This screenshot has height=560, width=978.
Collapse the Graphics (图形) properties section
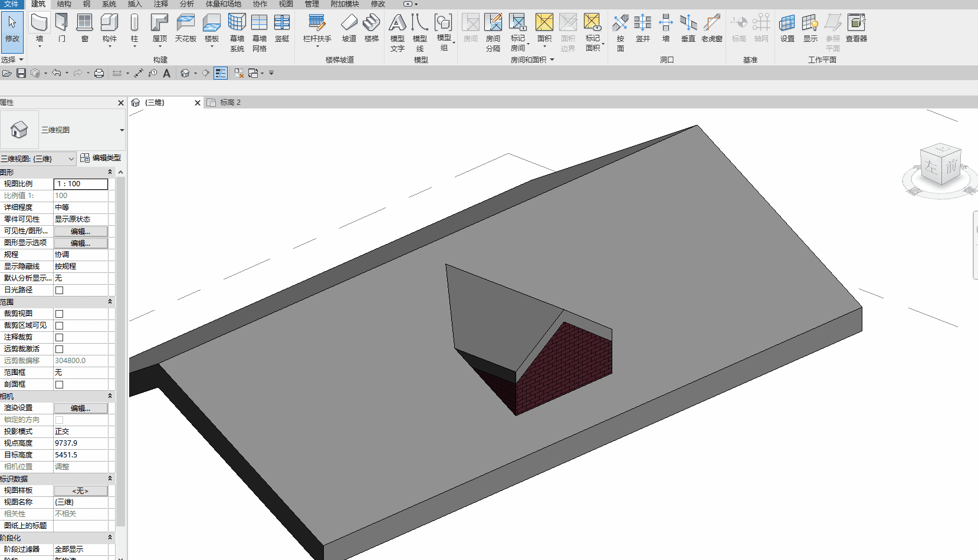110,172
